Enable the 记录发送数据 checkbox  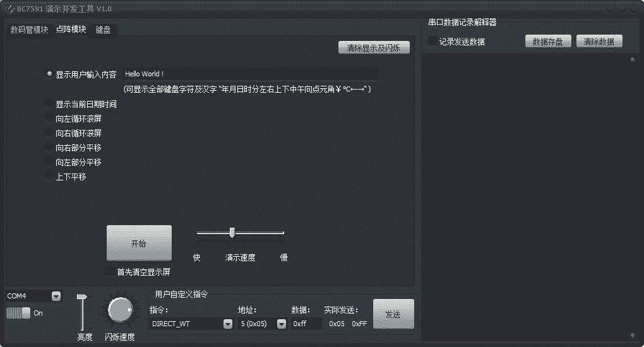point(432,41)
